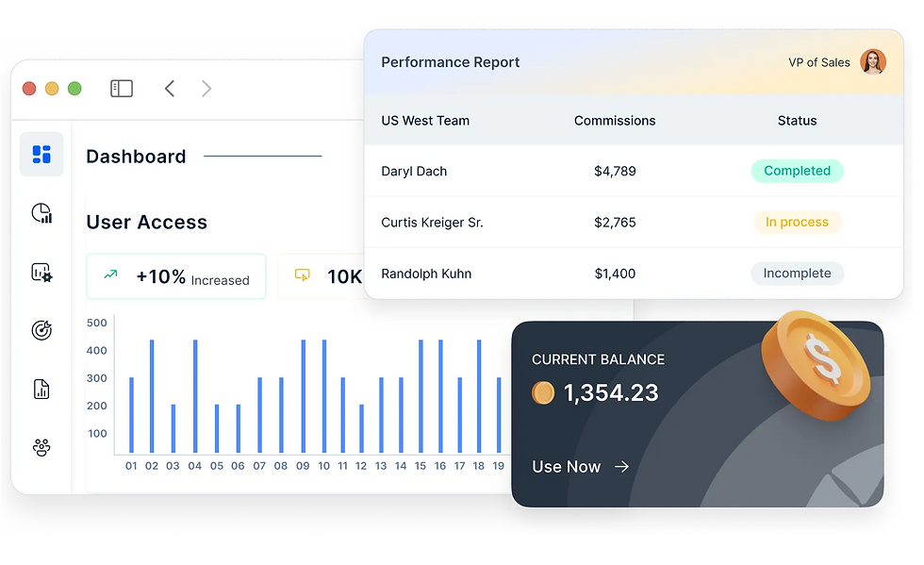
Task: Open the report document sidebar icon
Action: (x=41, y=390)
